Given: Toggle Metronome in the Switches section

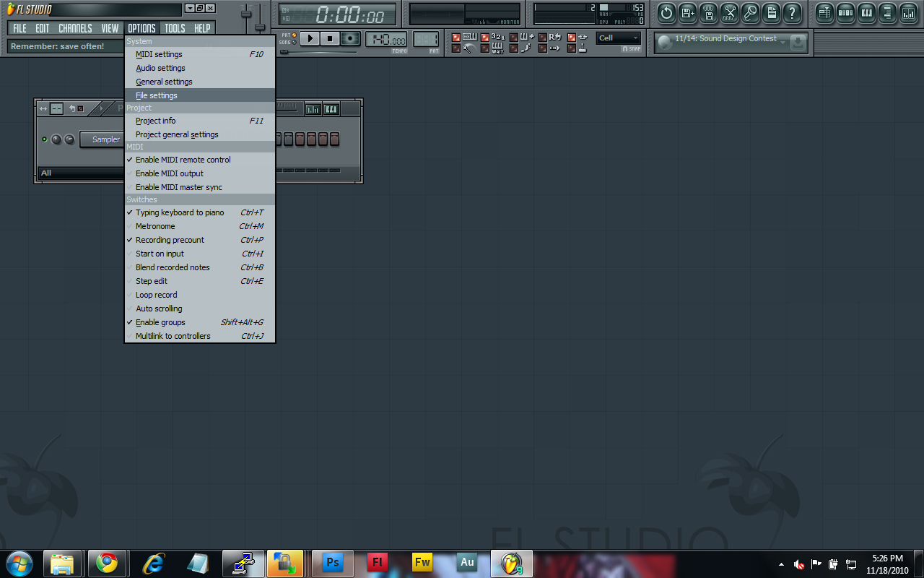Looking at the screenshot, I should [x=155, y=226].
